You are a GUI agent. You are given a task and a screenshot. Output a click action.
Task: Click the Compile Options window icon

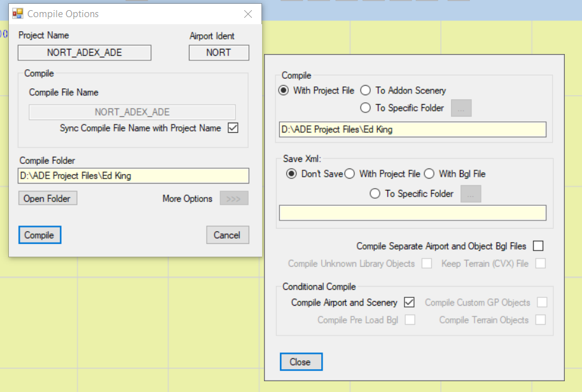[x=18, y=13]
